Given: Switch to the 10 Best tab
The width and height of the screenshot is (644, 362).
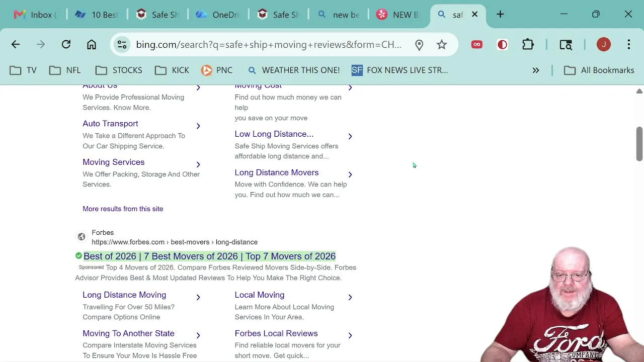Looking at the screenshot, I should [x=96, y=15].
